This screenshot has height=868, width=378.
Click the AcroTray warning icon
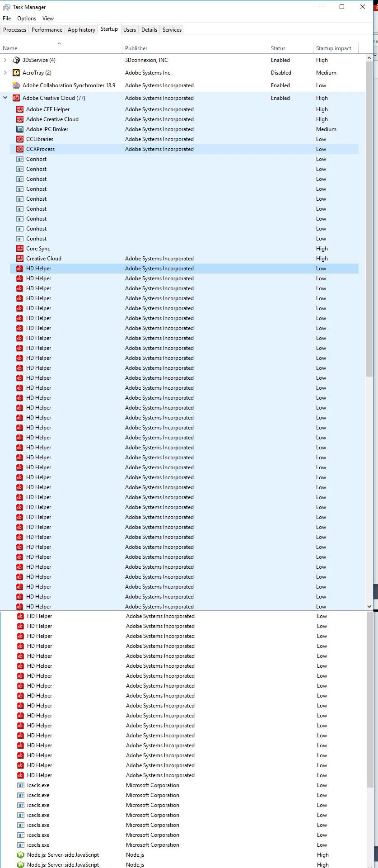coord(16,73)
